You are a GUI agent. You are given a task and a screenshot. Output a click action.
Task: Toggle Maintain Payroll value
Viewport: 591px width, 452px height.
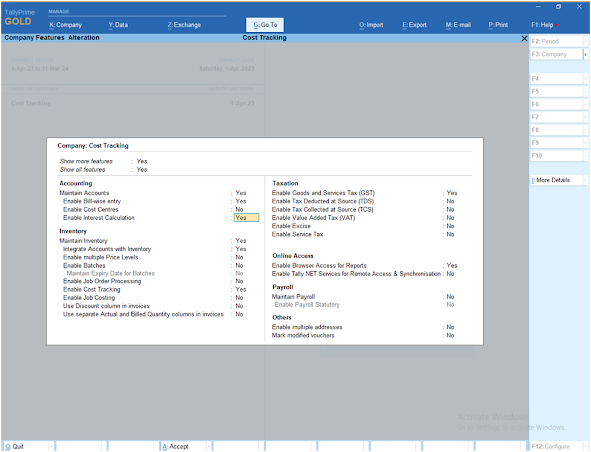coord(450,297)
